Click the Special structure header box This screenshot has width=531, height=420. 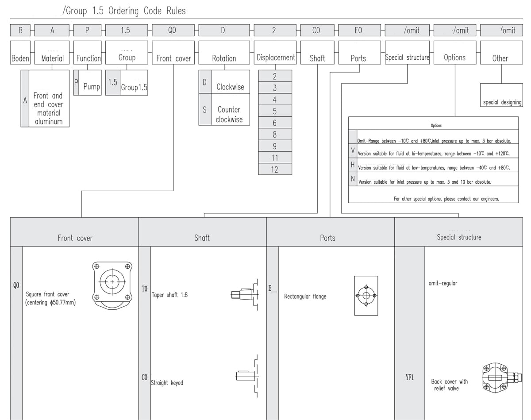click(x=407, y=58)
